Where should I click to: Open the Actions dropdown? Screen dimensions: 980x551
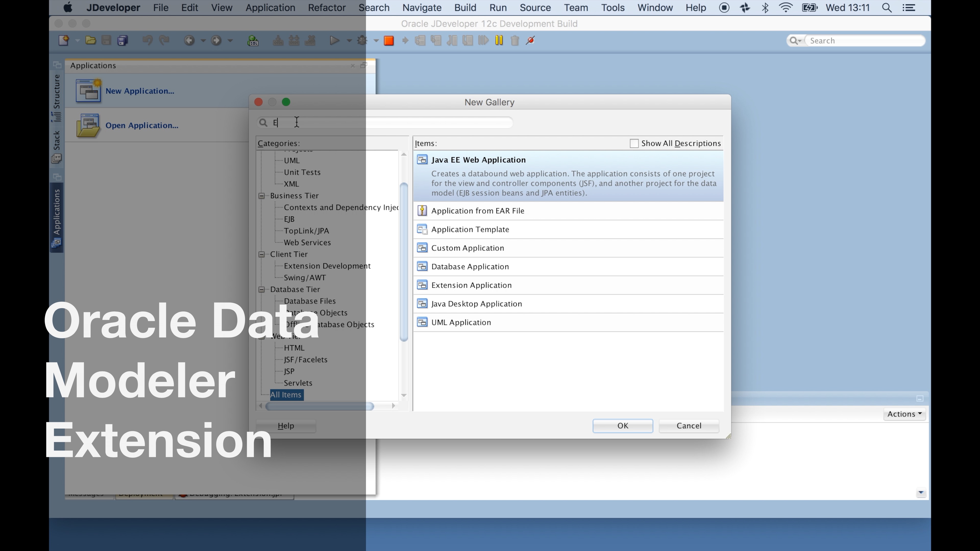904,414
